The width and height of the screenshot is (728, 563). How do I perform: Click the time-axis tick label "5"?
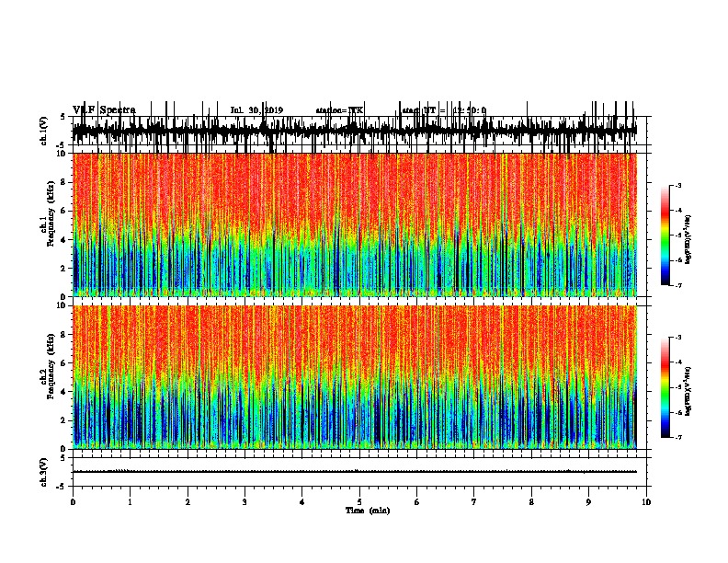(x=359, y=502)
